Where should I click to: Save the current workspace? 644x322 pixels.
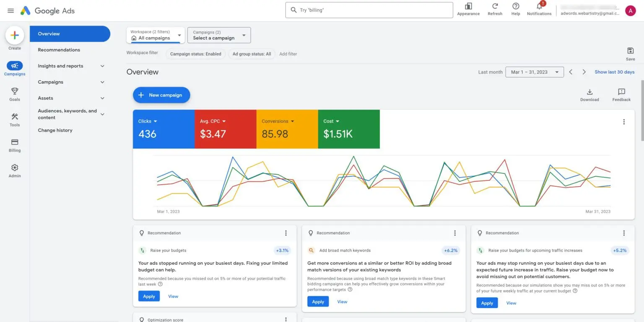tap(631, 53)
